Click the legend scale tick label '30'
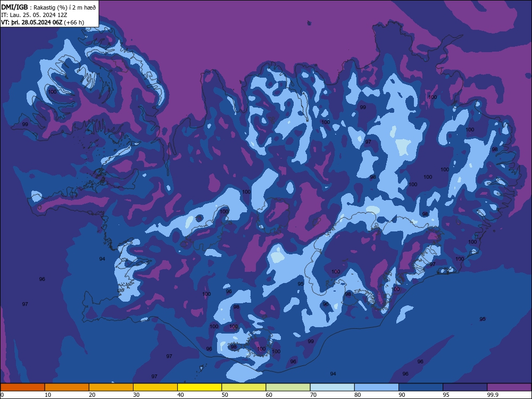 click(136, 395)
